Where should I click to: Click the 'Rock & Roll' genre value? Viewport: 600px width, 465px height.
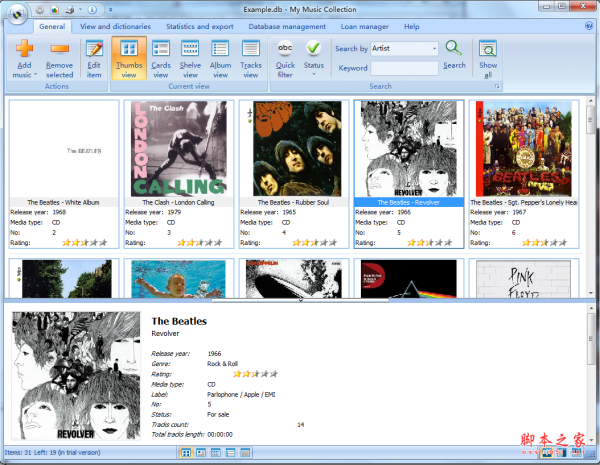(222, 364)
